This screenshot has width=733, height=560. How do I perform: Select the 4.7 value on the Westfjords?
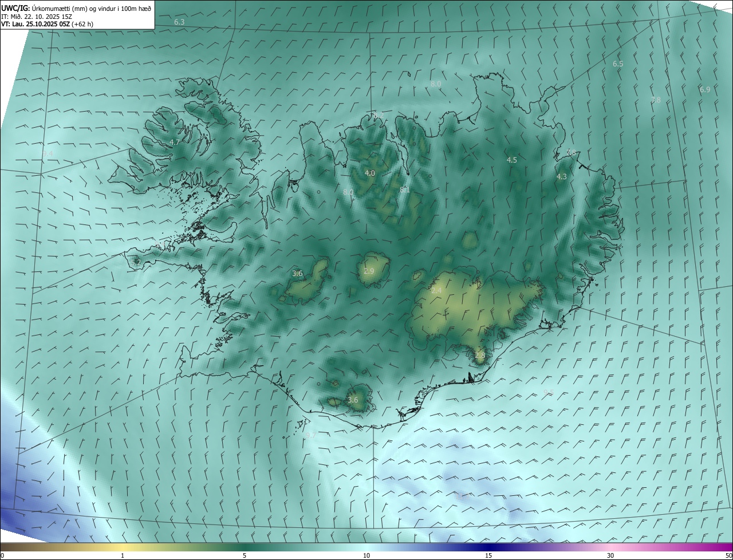[x=175, y=142]
